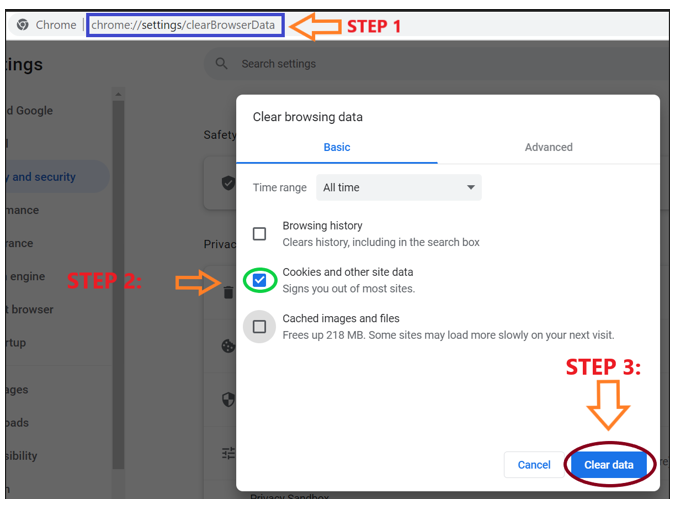This screenshot has height=512, width=681.
Task: Click the half shield security icon
Action: pos(228,399)
